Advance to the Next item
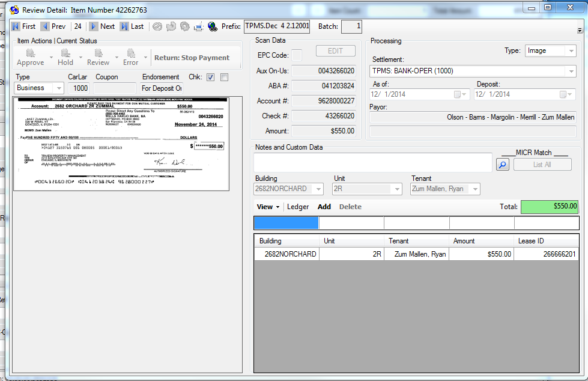Viewport: 588px width, 381px height. (102, 26)
